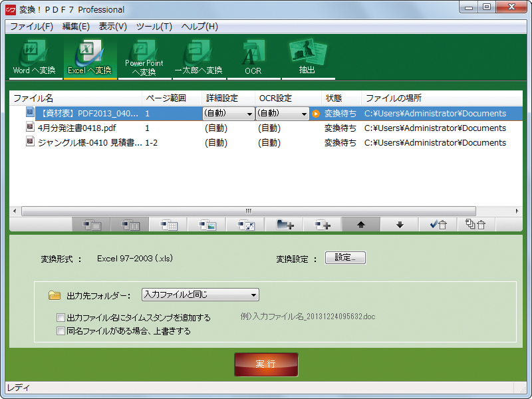Click the レディ status bar text
The height and width of the screenshot is (399, 532).
19,388
